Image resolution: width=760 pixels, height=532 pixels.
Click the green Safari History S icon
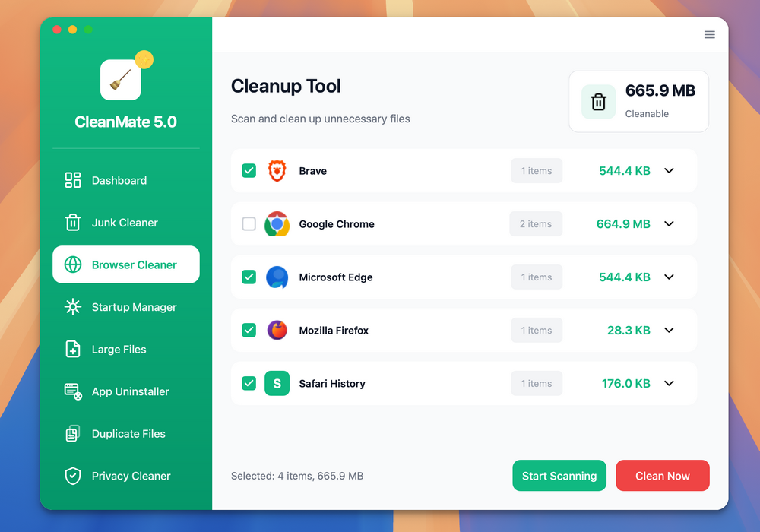(277, 383)
